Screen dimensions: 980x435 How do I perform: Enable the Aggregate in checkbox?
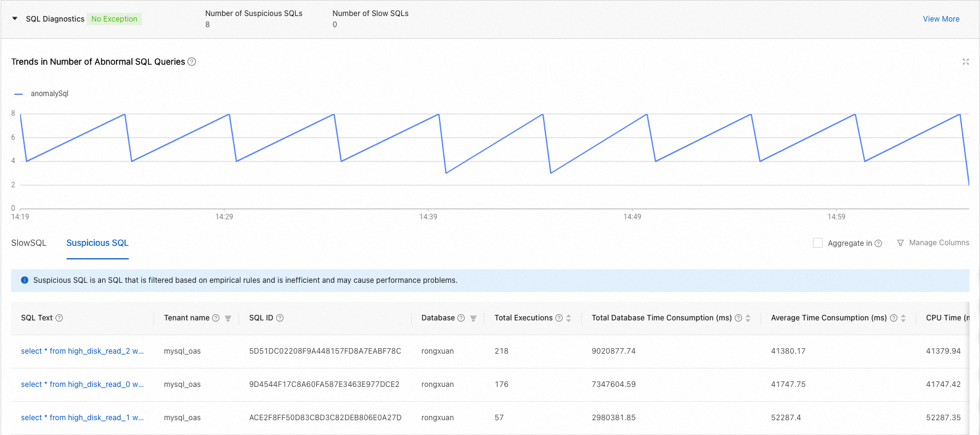(818, 243)
